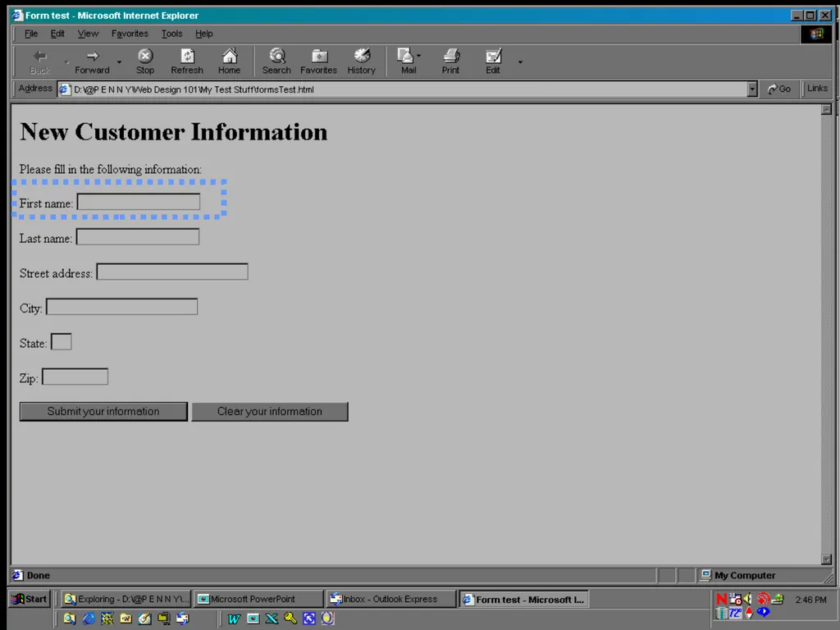This screenshot has width=840, height=630.
Task: Open the Edit button dropdown arrow
Action: coord(520,62)
